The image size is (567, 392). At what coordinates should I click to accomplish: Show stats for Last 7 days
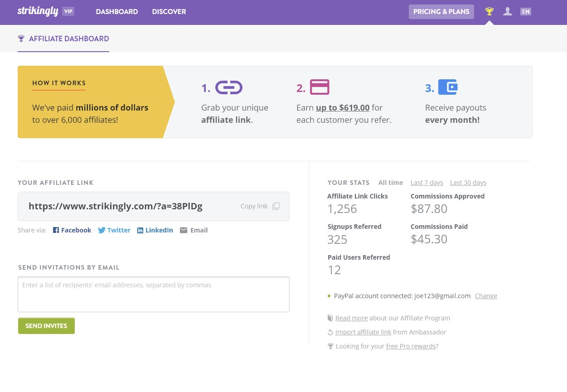(426, 183)
